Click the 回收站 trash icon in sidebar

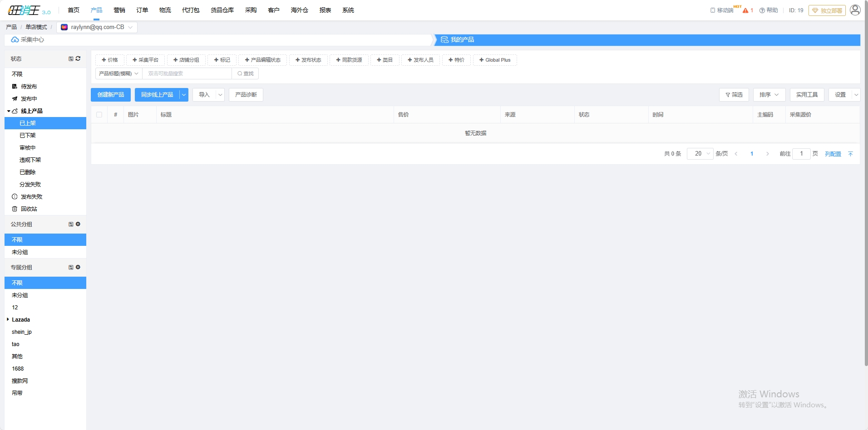[15, 209]
